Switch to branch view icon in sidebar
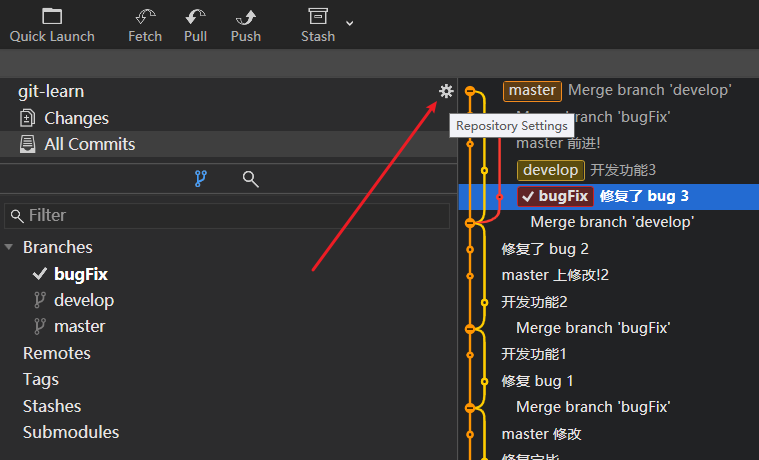Image resolution: width=759 pixels, height=460 pixels. point(200,179)
